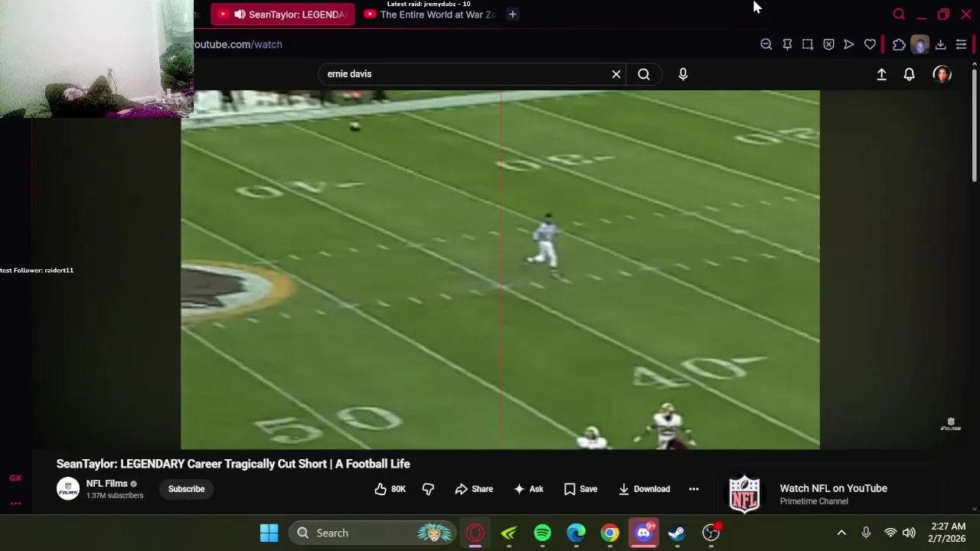980x551 pixels.
Task: Click the send (paper plane) icon in toolbar
Action: [849, 44]
